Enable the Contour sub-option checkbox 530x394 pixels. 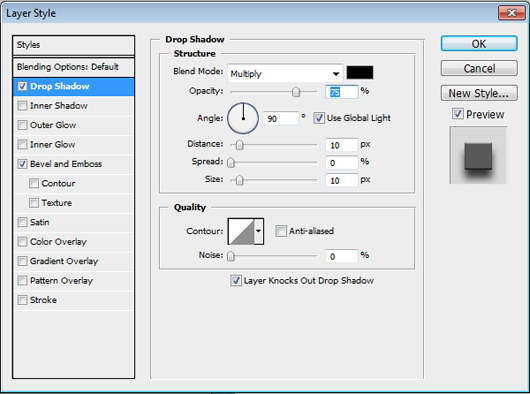[x=34, y=183]
